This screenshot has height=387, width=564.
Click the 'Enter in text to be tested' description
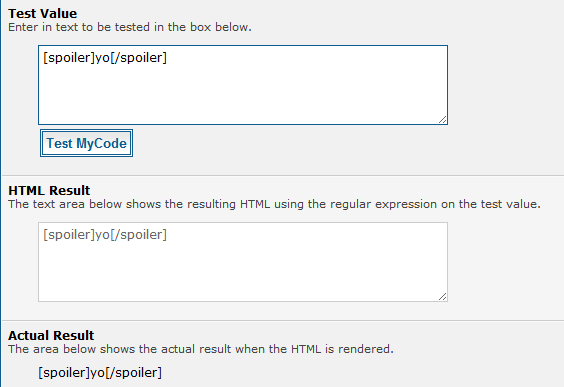coord(130,27)
